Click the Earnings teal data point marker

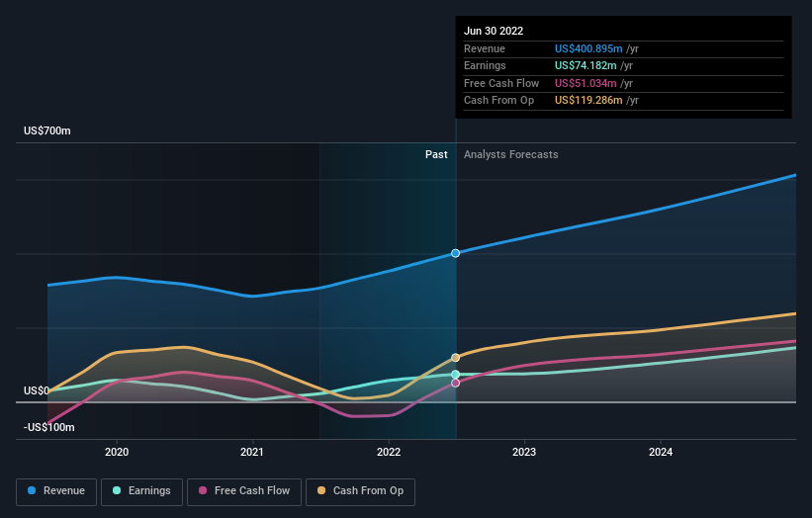455,374
